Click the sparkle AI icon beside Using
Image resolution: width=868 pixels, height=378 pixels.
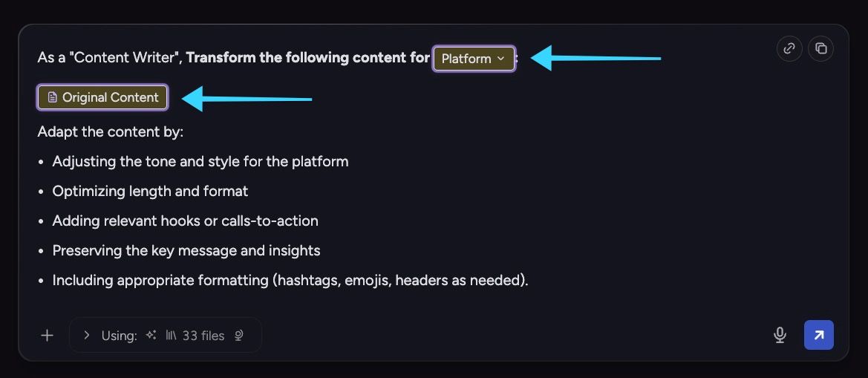click(151, 336)
